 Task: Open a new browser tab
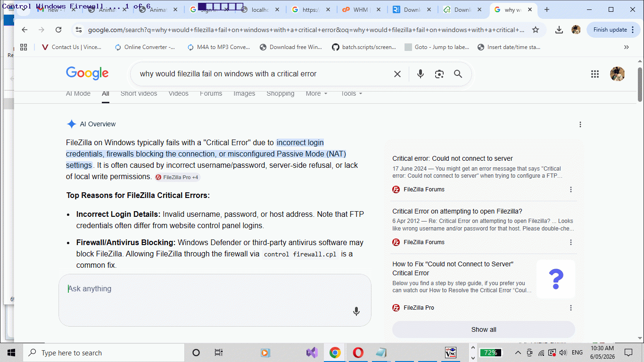(547, 10)
